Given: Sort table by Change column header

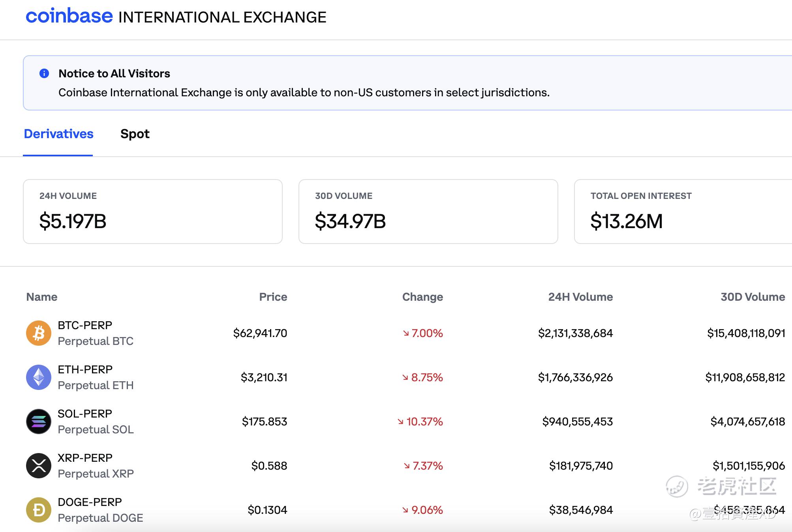Looking at the screenshot, I should 422,297.
